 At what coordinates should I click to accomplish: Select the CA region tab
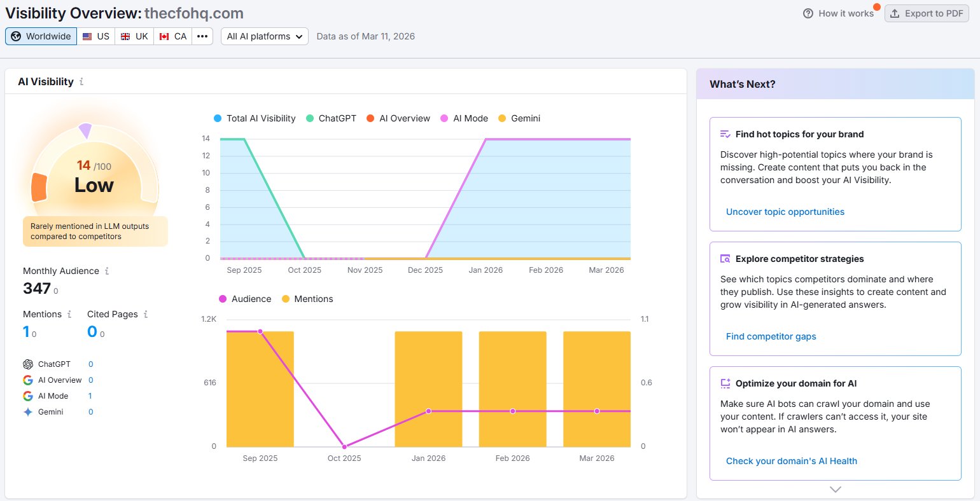point(173,36)
